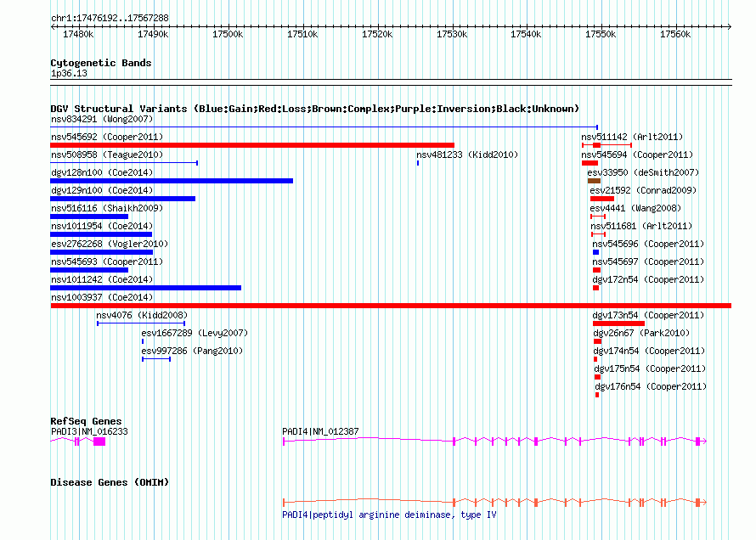
Task: Click the dgv176n54 (Cooper2011) variant label
Action: pos(651,386)
